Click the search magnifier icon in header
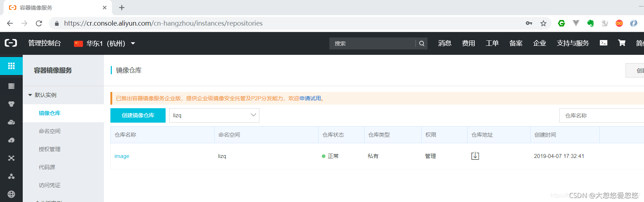The height and width of the screenshot is (202, 644). tap(422, 44)
